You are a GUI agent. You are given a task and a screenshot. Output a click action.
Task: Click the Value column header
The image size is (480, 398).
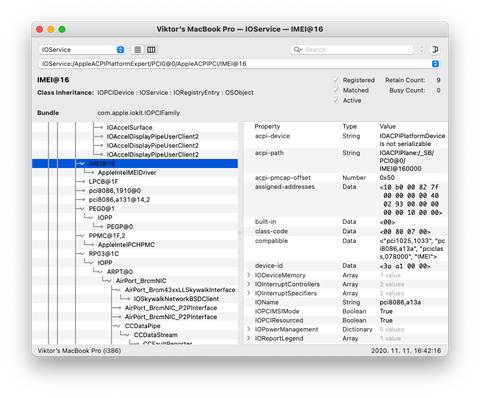click(x=388, y=126)
